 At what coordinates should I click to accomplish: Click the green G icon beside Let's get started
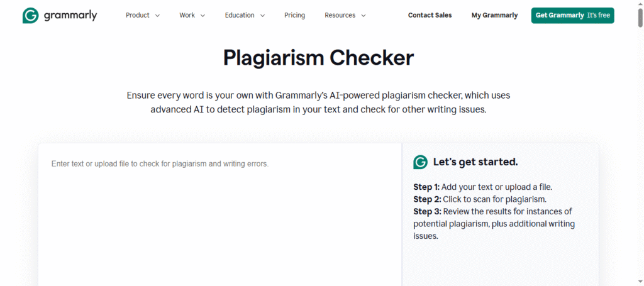(x=420, y=162)
